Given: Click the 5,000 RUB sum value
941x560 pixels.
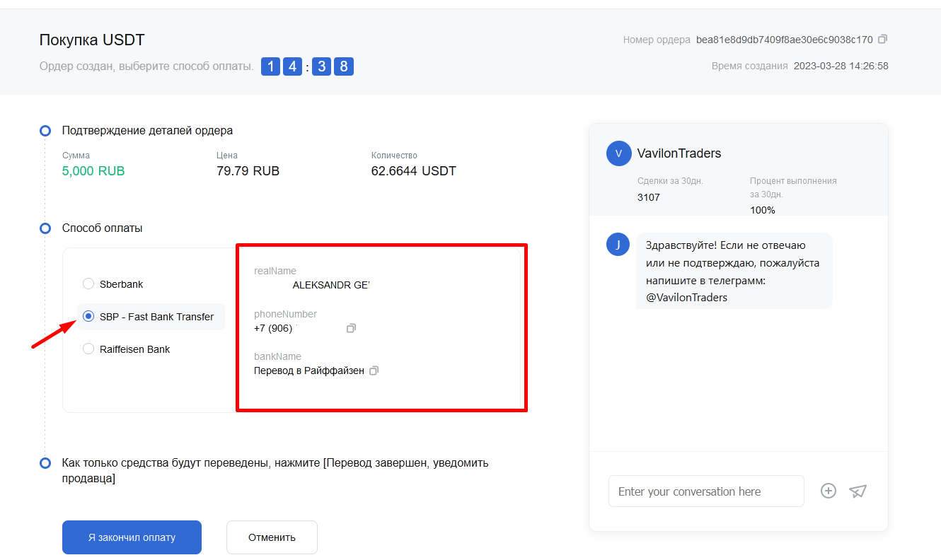Looking at the screenshot, I should [93, 171].
